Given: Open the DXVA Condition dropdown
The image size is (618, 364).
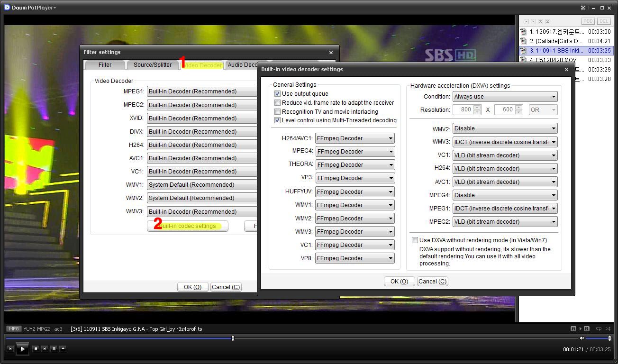Looking at the screenshot, I should point(505,97).
